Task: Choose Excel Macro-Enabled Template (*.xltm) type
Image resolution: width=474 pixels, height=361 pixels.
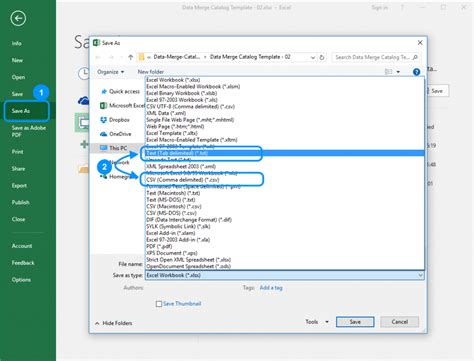Action: pyautogui.click(x=285, y=140)
